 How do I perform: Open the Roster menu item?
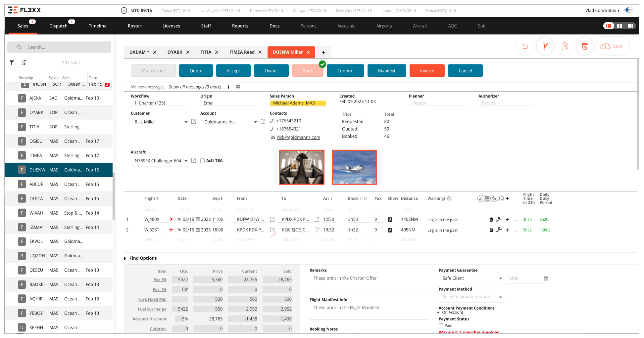pos(134,26)
